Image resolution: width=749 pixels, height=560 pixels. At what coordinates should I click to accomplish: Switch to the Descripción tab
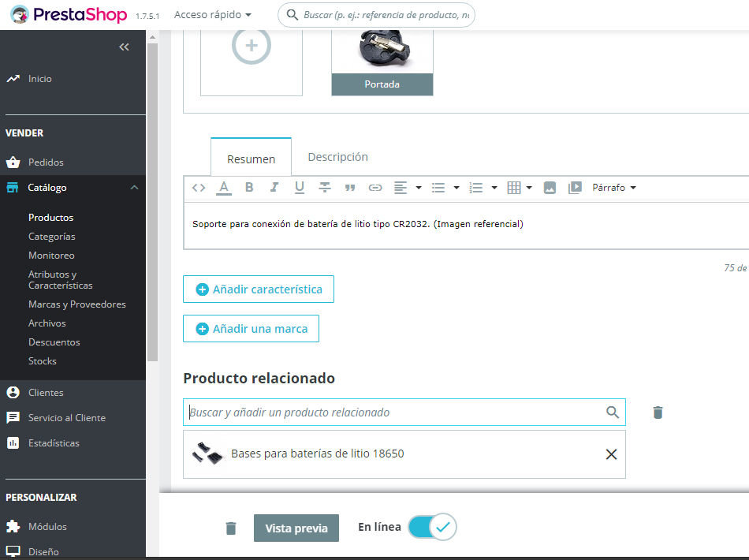337,157
